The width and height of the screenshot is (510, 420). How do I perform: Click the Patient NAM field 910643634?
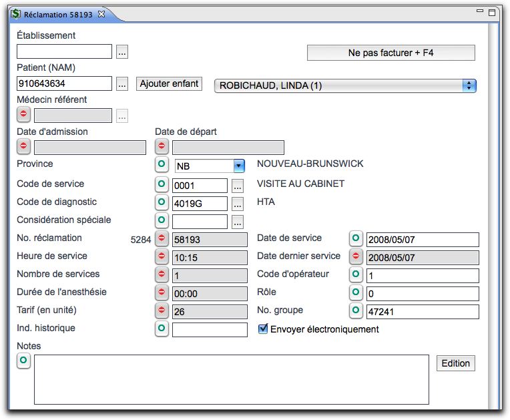pos(64,83)
